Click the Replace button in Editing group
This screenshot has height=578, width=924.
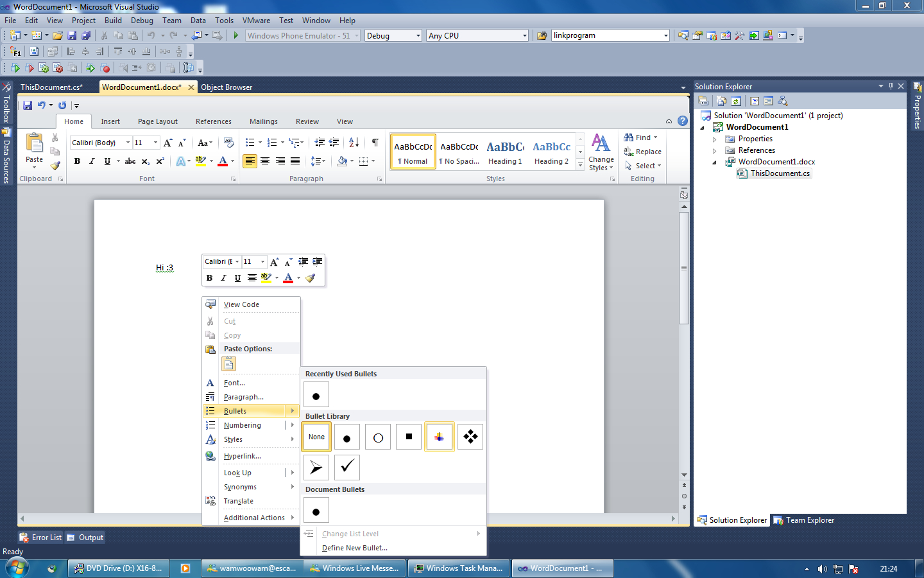[643, 152]
